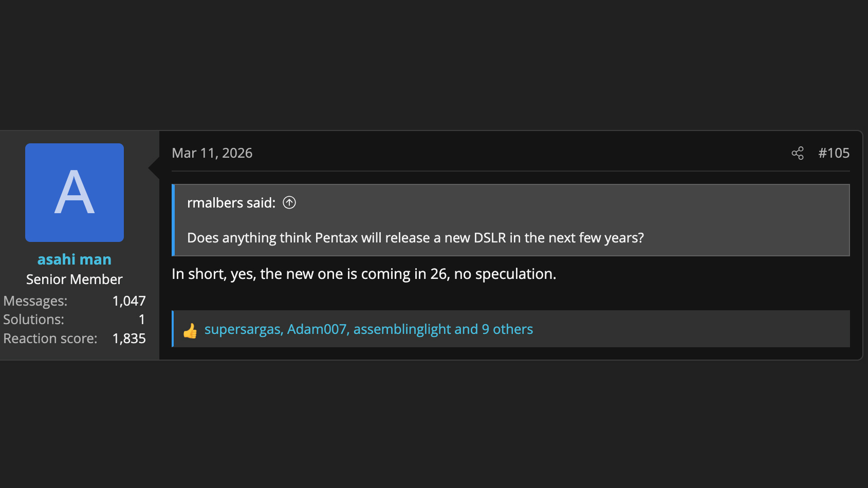Image resolution: width=868 pixels, height=488 pixels.
Task: Click asahi man's avatar image
Action: 74,193
